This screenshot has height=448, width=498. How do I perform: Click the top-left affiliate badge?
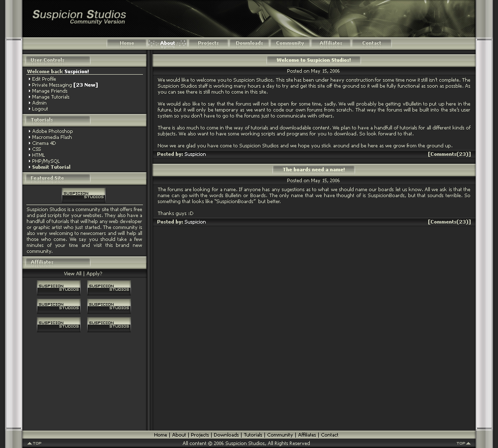click(58, 287)
